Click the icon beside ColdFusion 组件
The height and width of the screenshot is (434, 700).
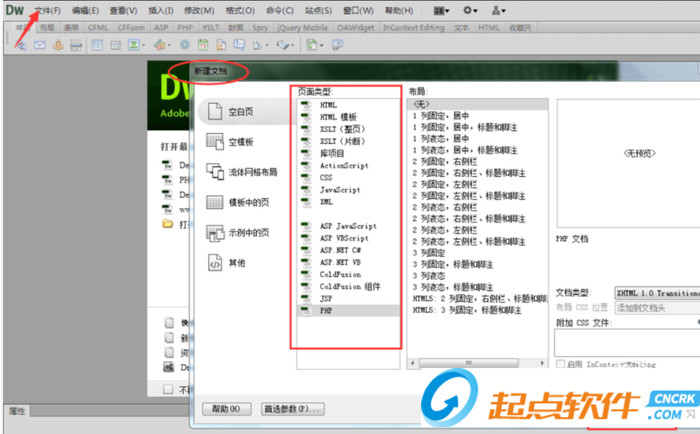click(x=306, y=287)
